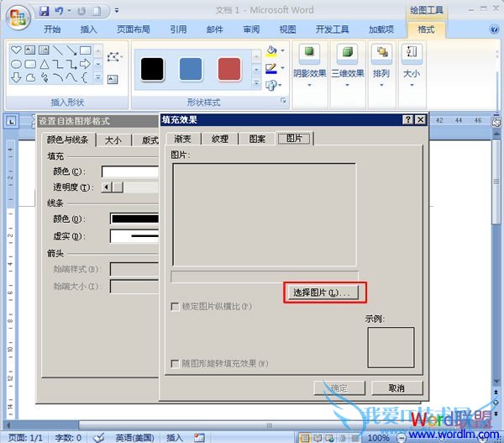Open shape fill dropdown arrow

[x=282, y=50]
